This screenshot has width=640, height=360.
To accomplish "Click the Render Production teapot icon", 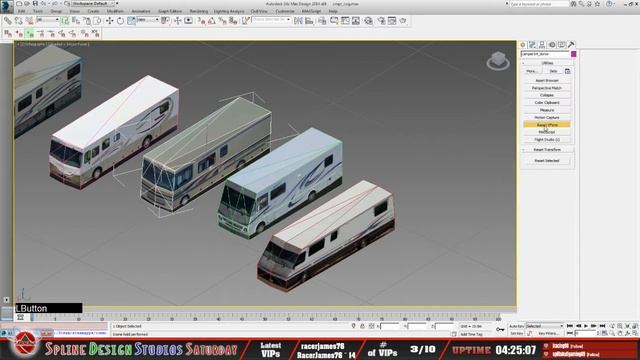I will 403,20.
